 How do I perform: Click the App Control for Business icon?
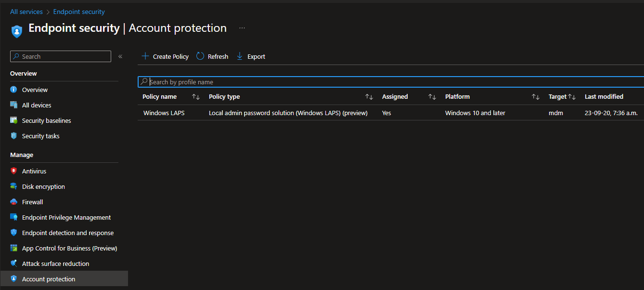pyautogui.click(x=13, y=248)
